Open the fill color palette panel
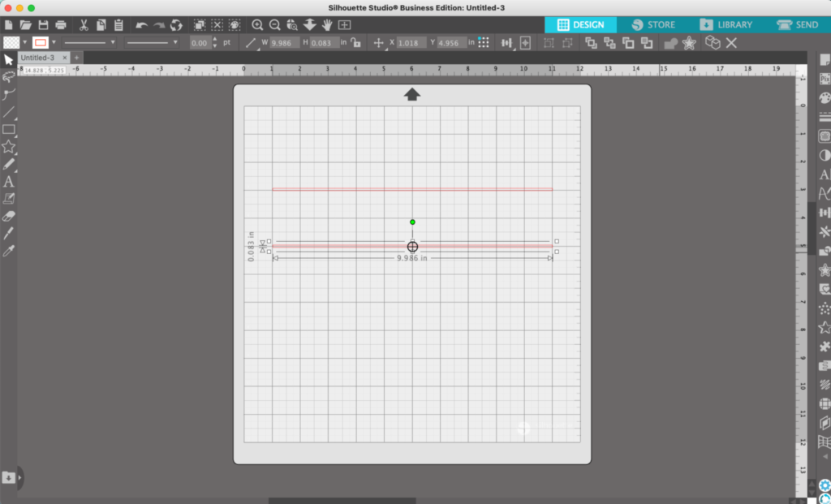Image resolution: width=831 pixels, height=504 pixels. tap(825, 98)
